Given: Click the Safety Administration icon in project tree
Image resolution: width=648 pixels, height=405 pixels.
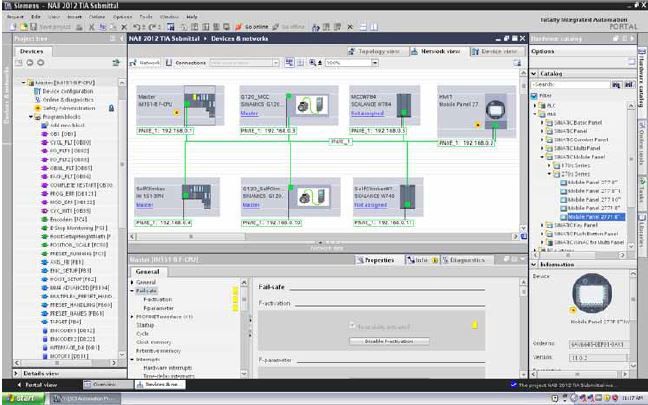Looking at the screenshot, I should point(38,108).
